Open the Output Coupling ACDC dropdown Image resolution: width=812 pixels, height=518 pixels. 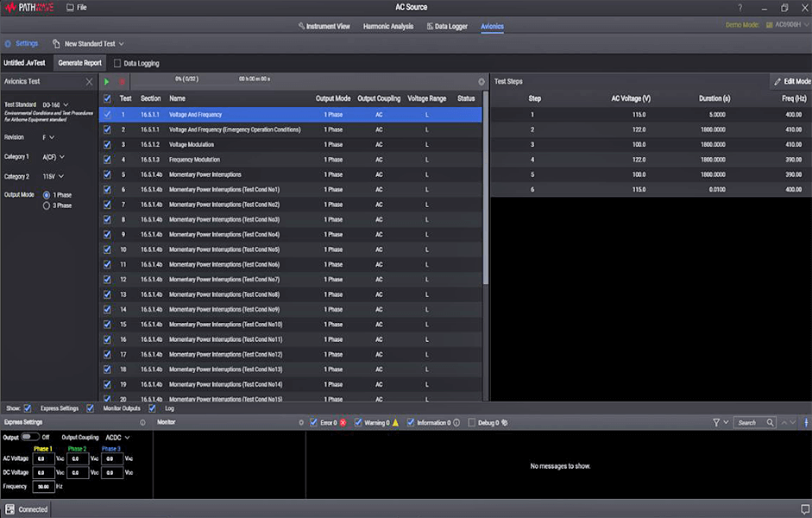tap(117, 438)
